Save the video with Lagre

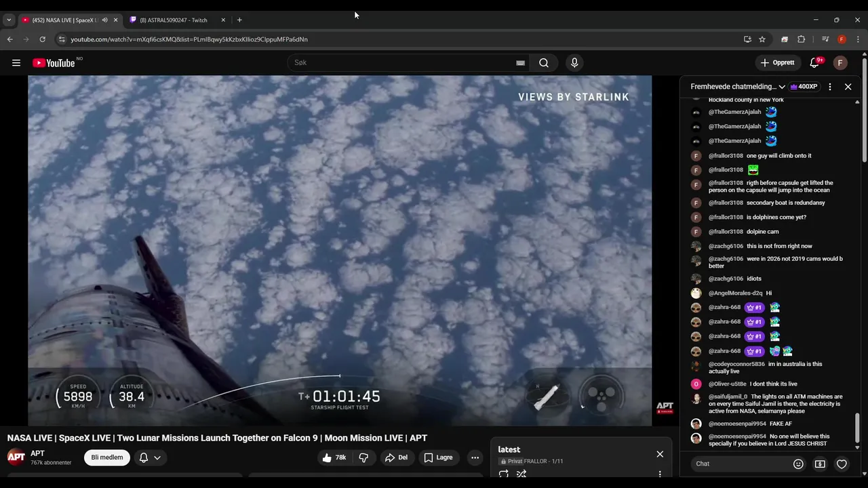pyautogui.click(x=438, y=457)
